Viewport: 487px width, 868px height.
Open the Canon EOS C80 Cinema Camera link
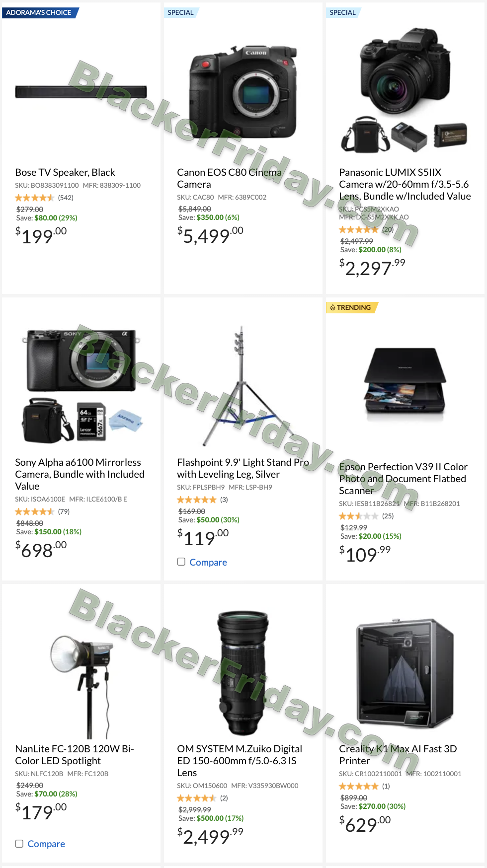point(229,178)
